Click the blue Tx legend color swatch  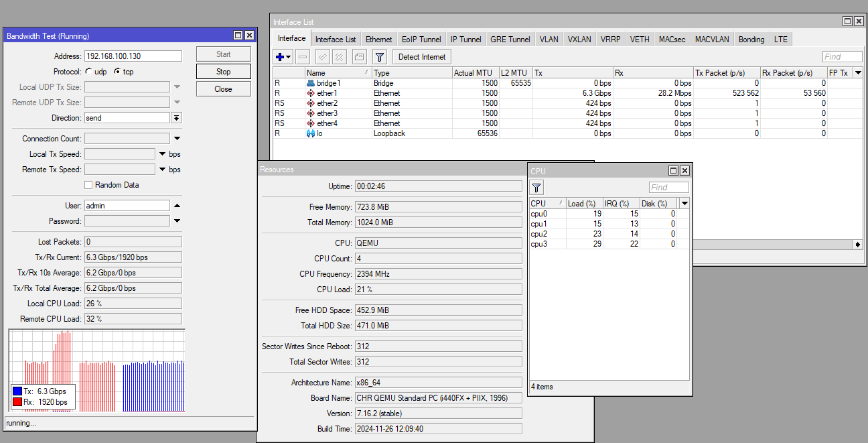point(17,391)
